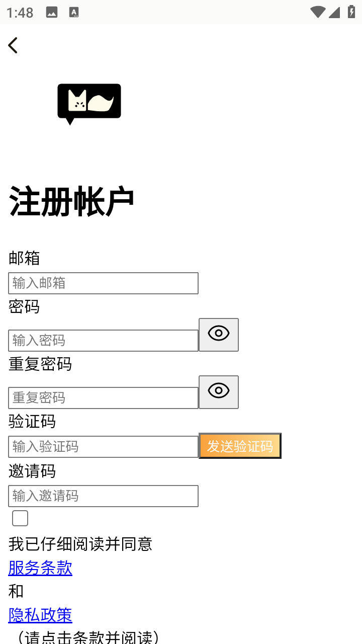The width and height of the screenshot is (362, 644).
Task: Tap the 1:48 clock in status bar
Action: click(x=20, y=13)
